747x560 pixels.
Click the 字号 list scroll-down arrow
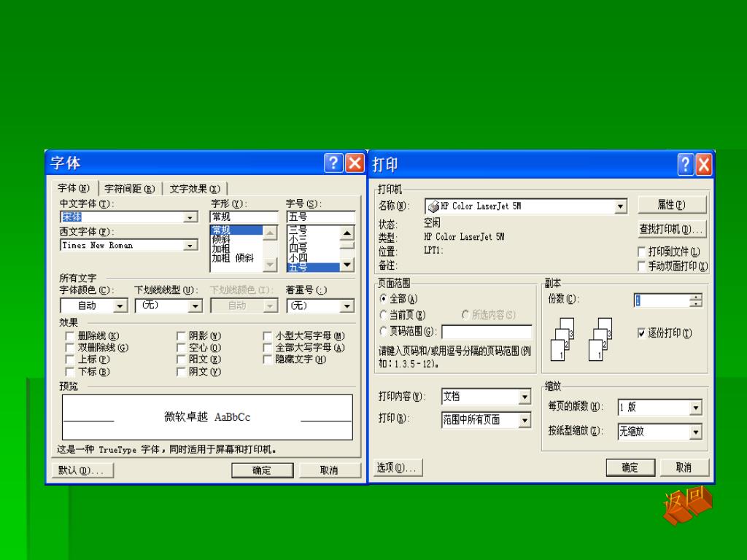point(347,264)
